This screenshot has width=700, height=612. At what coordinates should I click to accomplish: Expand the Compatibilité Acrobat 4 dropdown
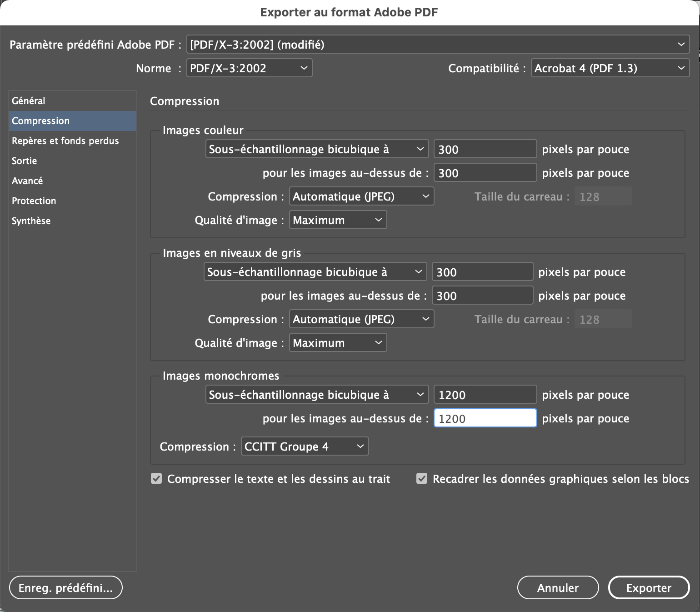pyautogui.click(x=610, y=68)
